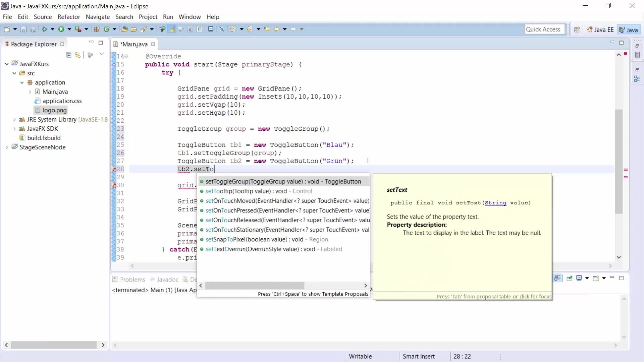This screenshot has height=362, width=644.
Task: Close the Package Explorer view tab
Action: (62, 44)
